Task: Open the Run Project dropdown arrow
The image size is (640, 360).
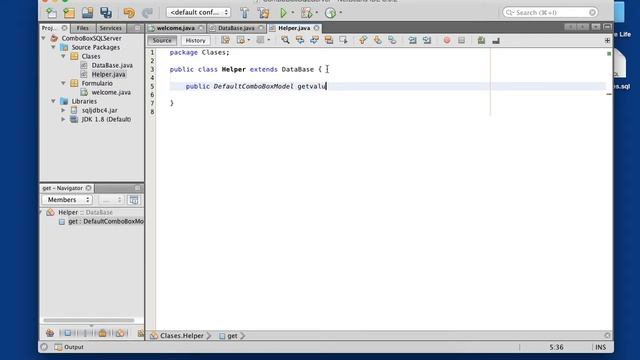Action: pyautogui.click(x=293, y=13)
